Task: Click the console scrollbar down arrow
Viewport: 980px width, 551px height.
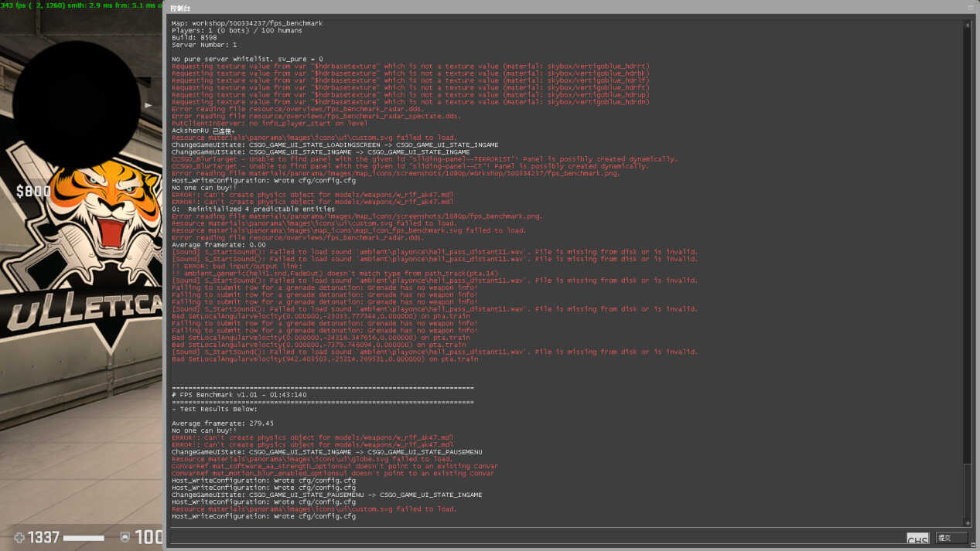Action: 967,522
